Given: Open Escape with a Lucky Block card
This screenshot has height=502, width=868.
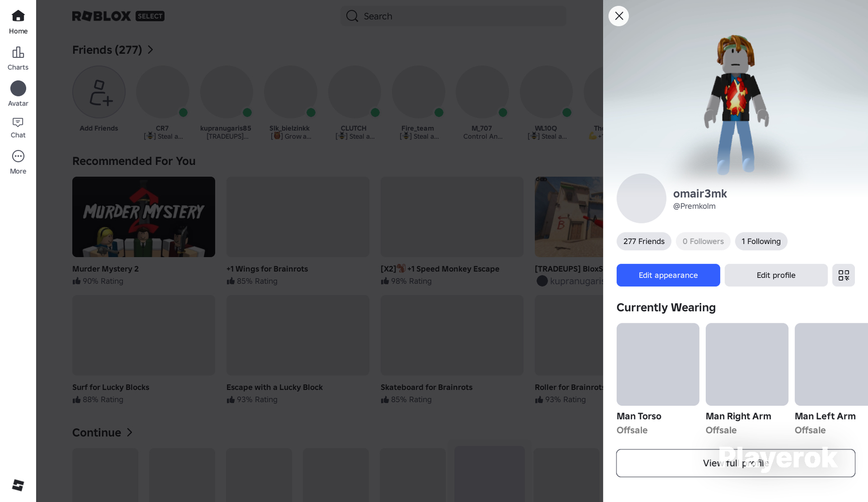Looking at the screenshot, I should (x=298, y=350).
